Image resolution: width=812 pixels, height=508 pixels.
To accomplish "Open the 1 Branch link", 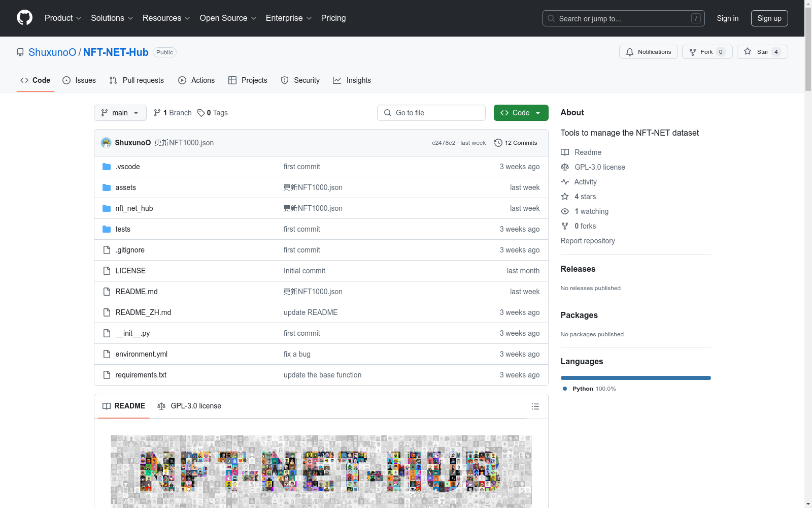I will click(173, 113).
